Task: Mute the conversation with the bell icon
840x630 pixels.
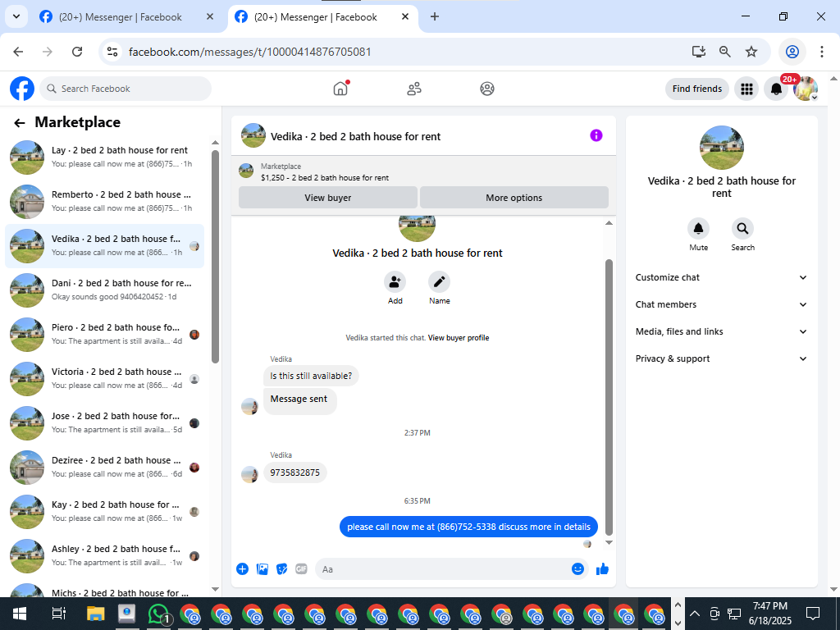Action: [699, 229]
